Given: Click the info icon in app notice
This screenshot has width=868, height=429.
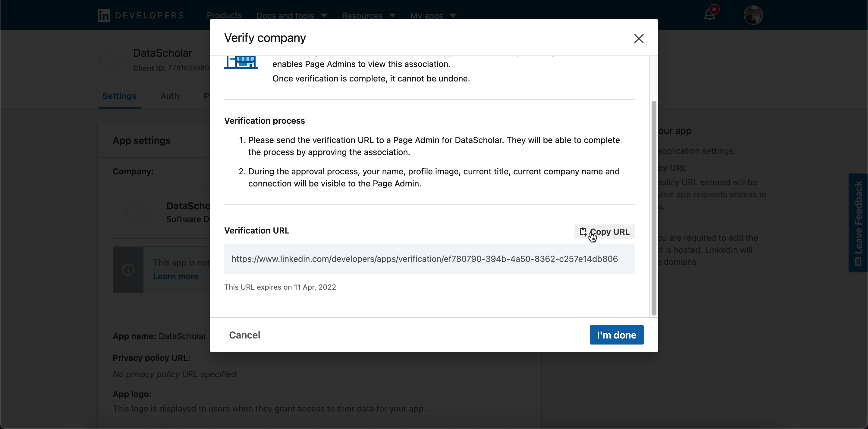Looking at the screenshot, I should [128, 269].
